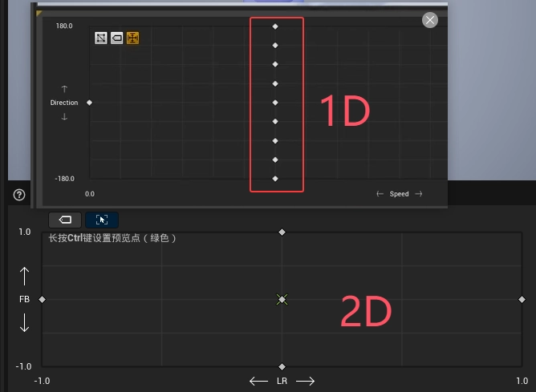Click the 1.0 value atop the FB axis
Screen dimensions: 536x392
tap(25, 232)
